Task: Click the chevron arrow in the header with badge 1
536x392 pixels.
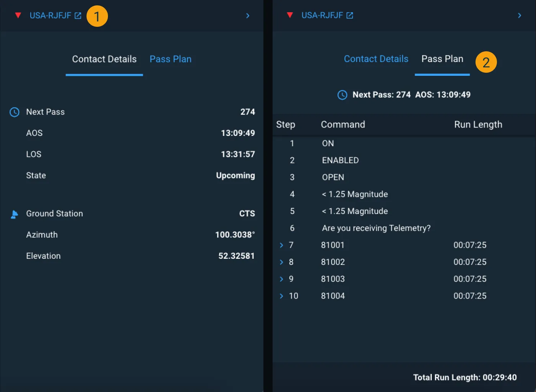Action: point(247,16)
